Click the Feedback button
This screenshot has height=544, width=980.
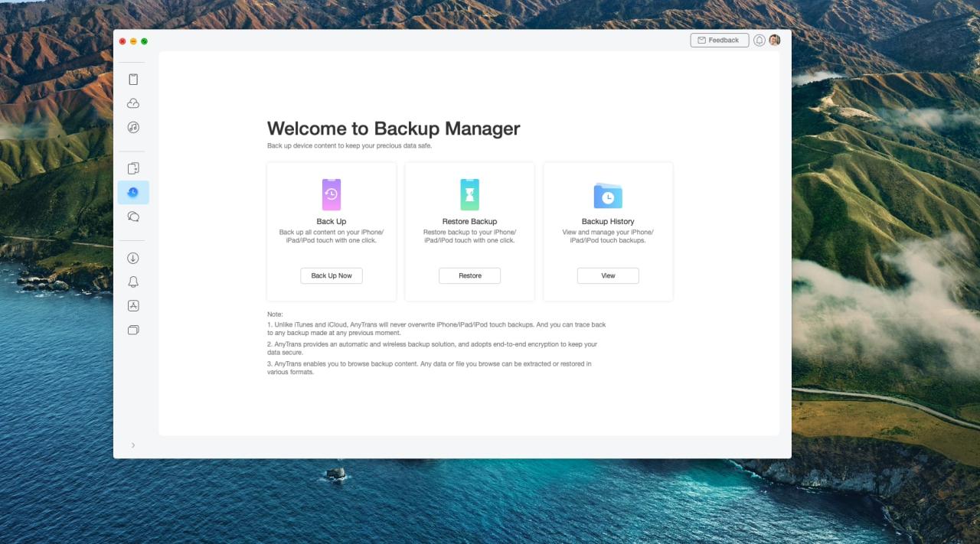pos(720,41)
